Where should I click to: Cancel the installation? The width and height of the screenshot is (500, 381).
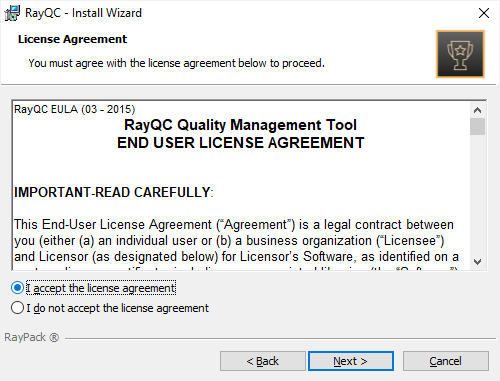pos(446,361)
